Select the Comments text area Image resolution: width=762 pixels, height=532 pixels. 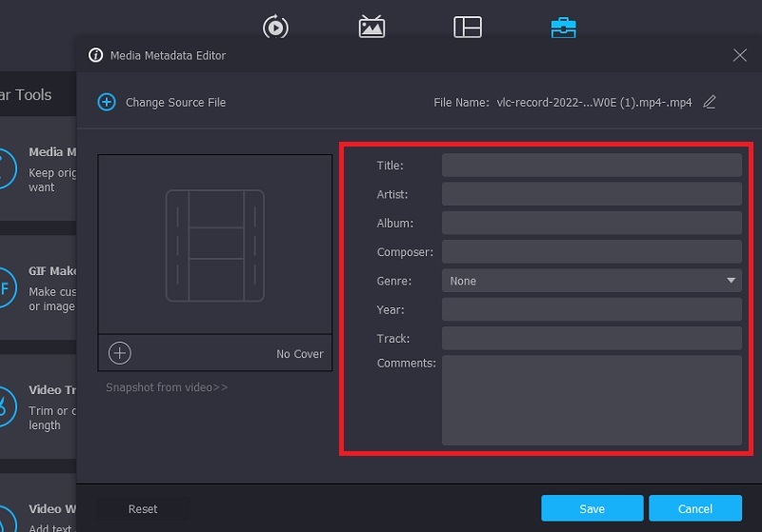click(x=591, y=400)
